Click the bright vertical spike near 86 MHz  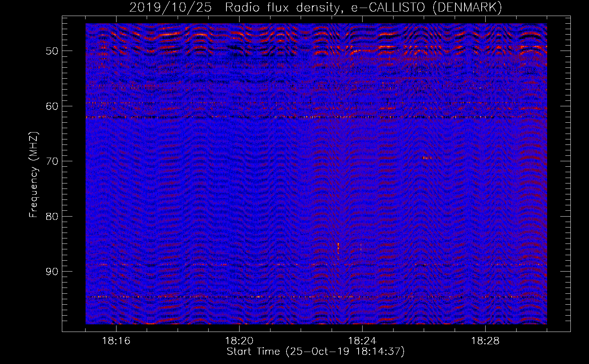pos(338,248)
